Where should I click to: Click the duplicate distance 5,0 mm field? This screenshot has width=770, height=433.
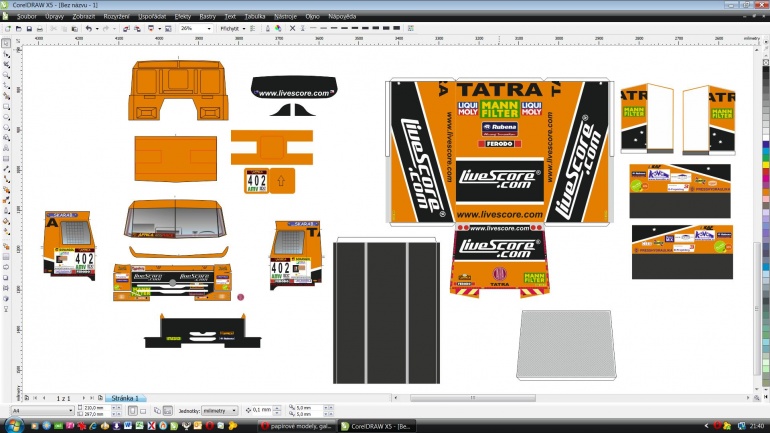pyautogui.click(x=309, y=407)
